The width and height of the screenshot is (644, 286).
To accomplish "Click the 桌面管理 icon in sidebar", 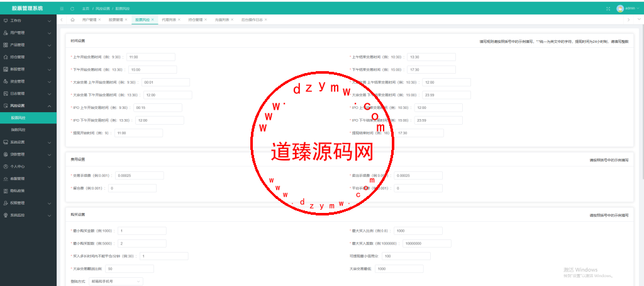I will [x=5, y=179].
